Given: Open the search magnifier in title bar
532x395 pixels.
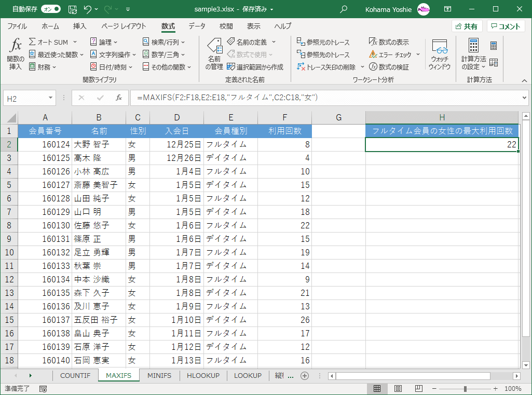Looking at the screenshot, I should pyautogui.click(x=344, y=9).
